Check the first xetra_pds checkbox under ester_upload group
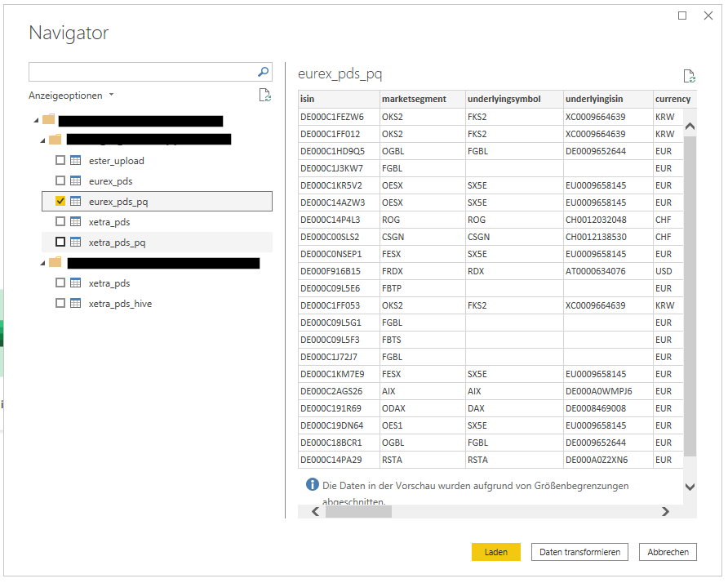Viewport: 728px width, 583px height. pyautogui.click(x=60, y=221)
